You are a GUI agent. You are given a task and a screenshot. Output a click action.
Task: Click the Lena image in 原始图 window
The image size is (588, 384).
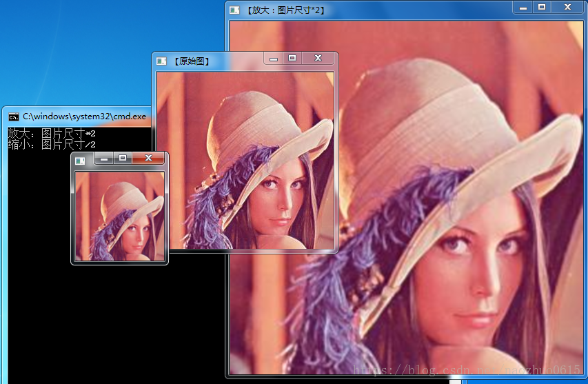click(245, 161)
